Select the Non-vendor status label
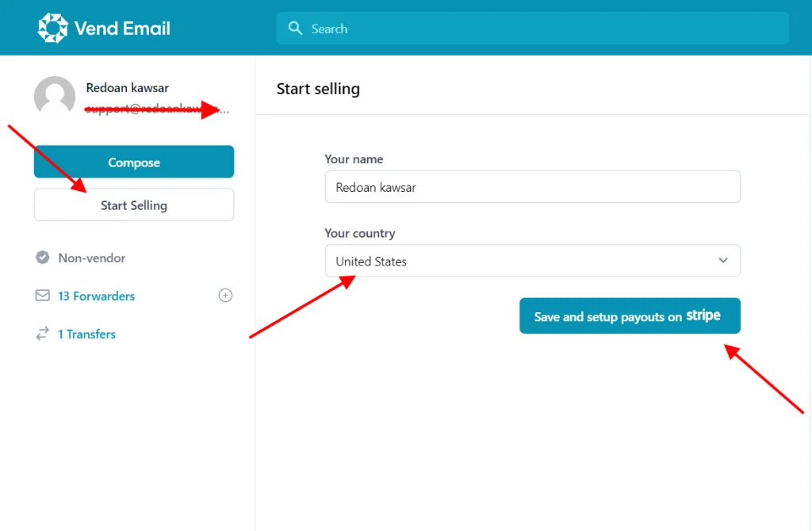Viewport: 812px width, 531px height. click(x=92, y=258)
